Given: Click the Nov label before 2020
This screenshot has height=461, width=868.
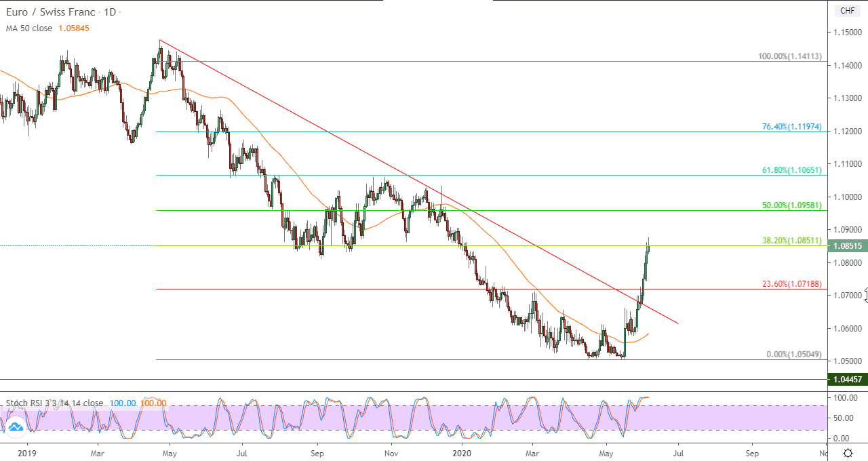Looking at the screenshot, I should click(x=391, y=452).
